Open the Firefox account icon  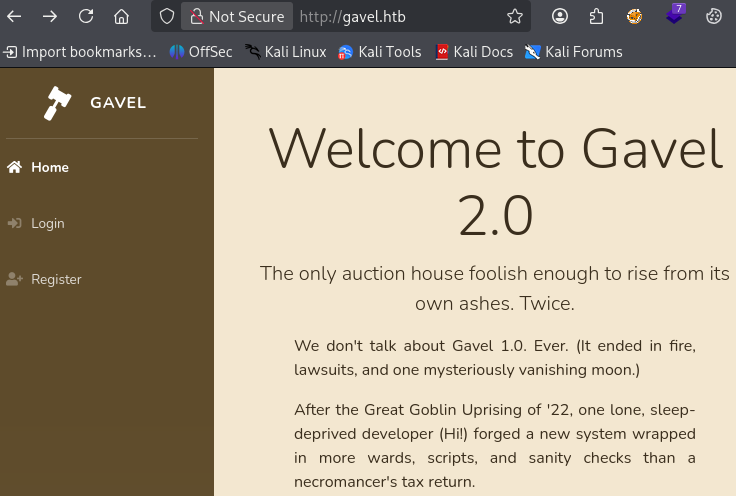(560, 16)
